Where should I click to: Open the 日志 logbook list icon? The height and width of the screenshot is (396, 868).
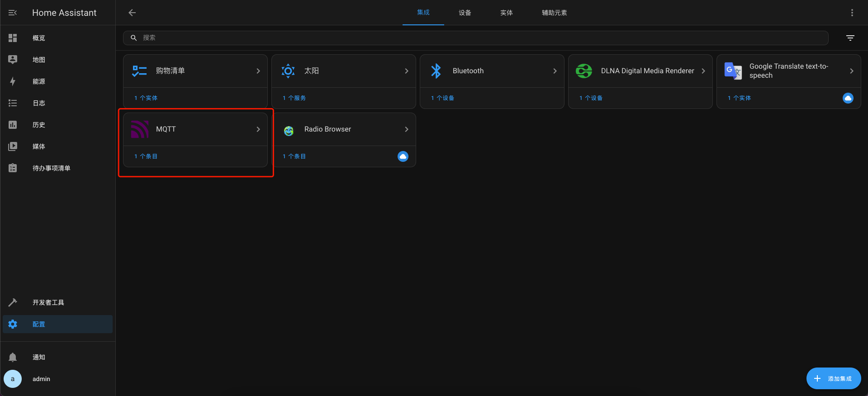pyautogui.click(x=13, y=103)
